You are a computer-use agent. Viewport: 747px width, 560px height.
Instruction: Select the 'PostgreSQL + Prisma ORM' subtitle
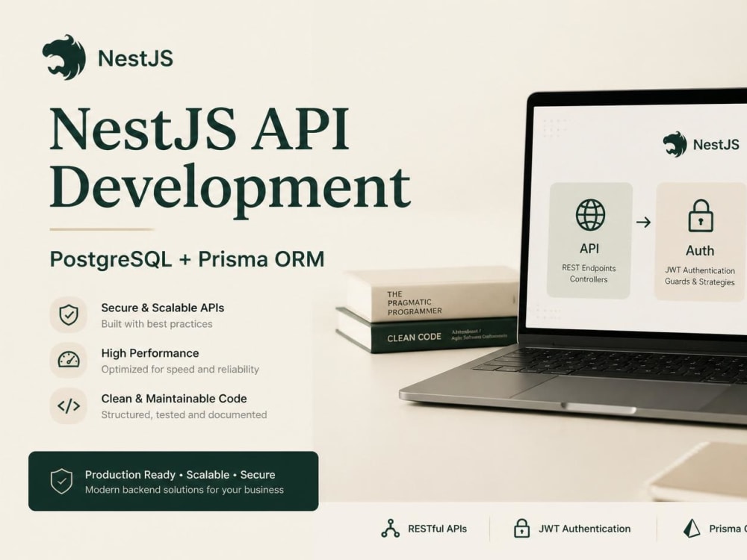coord(187,260)
